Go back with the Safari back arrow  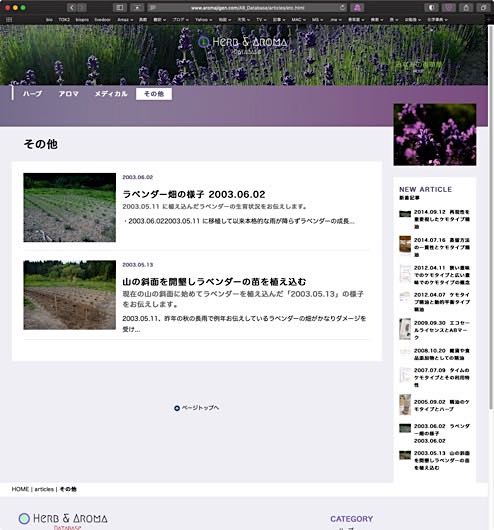coord(71,7)
